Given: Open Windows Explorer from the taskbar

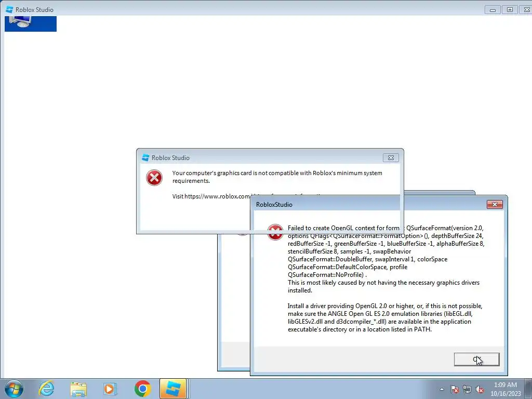Looking at the screenshot, I should tap(78, 389).
